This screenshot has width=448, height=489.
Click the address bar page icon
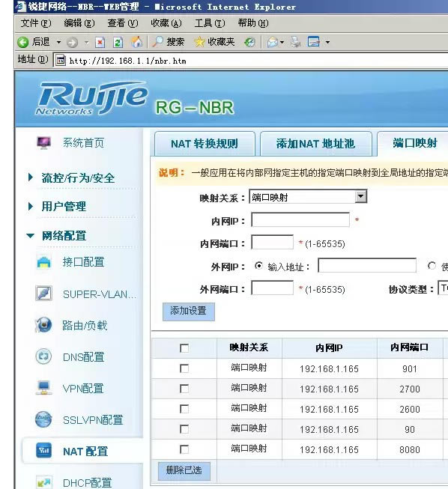pos(61,61)
